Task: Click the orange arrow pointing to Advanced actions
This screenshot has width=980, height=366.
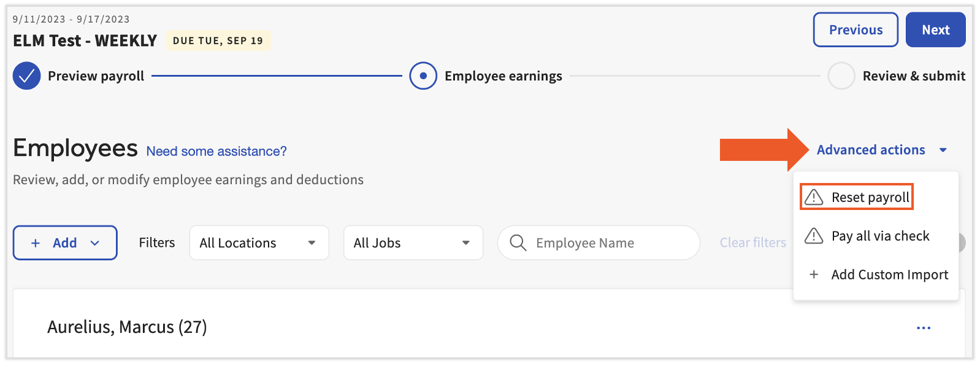Action: coord(760,149)
